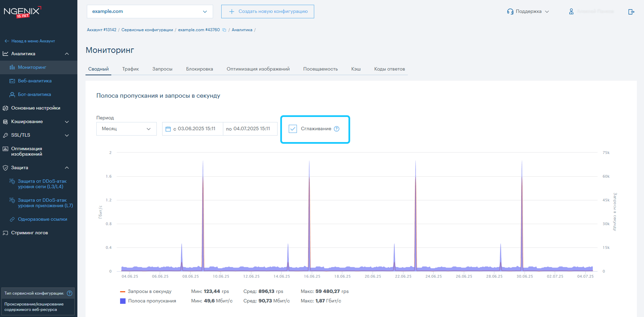The image size is (644, 317).
Task: Click the Monitoring bar chart icon
Action: pos(12,67)
